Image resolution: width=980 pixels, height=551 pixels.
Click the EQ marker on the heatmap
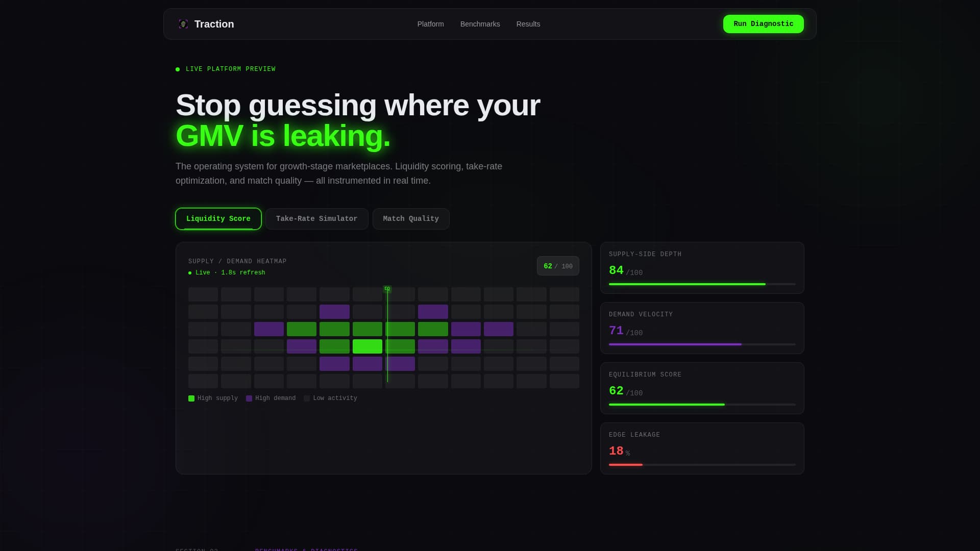(387, 289)
